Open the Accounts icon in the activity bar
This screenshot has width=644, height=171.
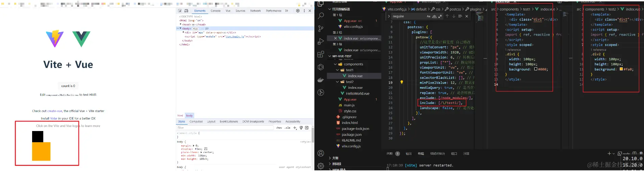tap(321, 153)
